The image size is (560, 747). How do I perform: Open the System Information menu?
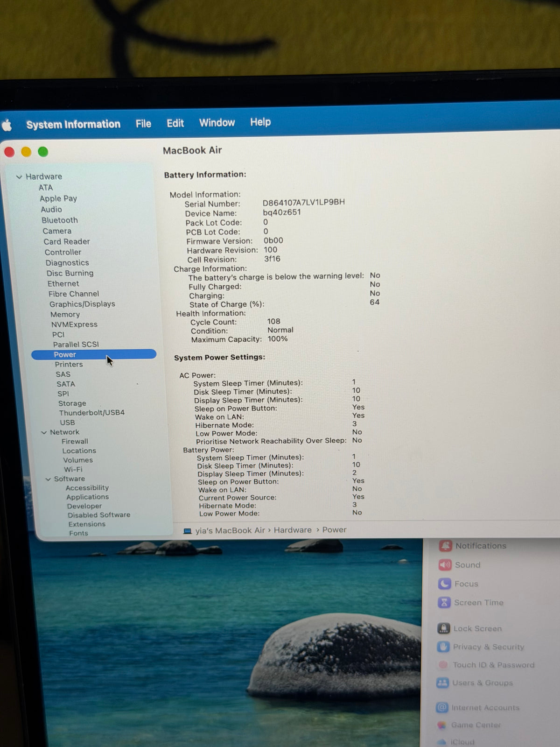pyautogui.click(x=73, y=124)
